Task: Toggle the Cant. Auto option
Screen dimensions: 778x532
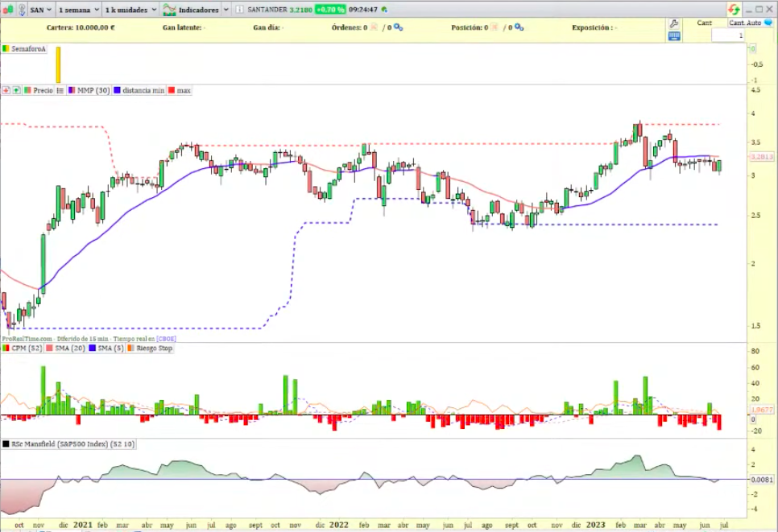Action: [x=745, y=23]
